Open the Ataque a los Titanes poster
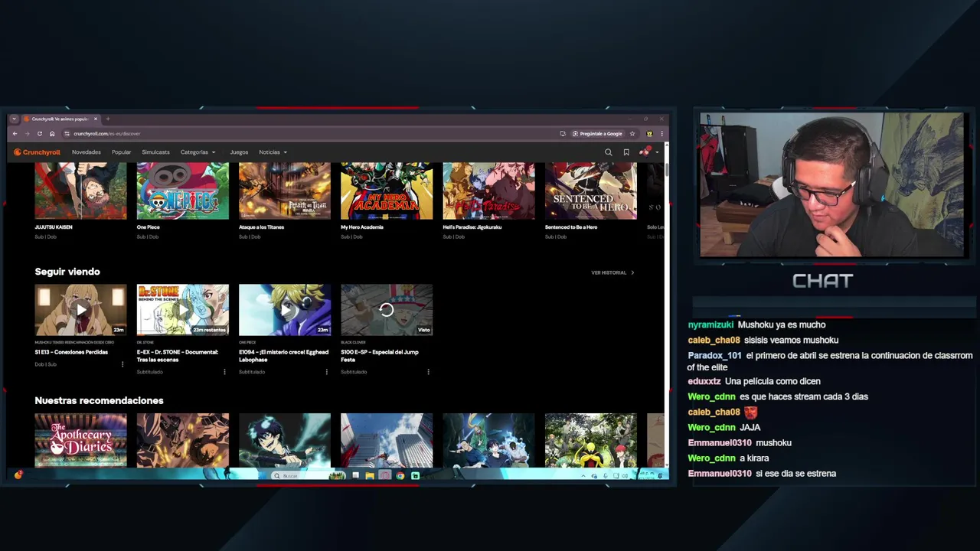Image resolution: width=980 pixels, height=551 pixels. (284, 191)
